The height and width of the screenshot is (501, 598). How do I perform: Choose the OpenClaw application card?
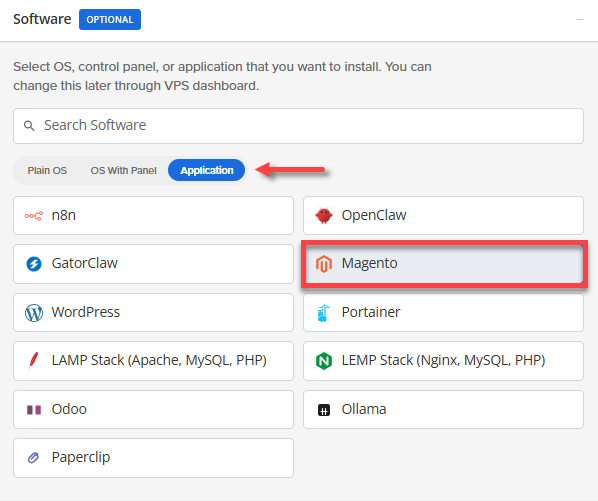pyautogui.click(x=443, y=215)
